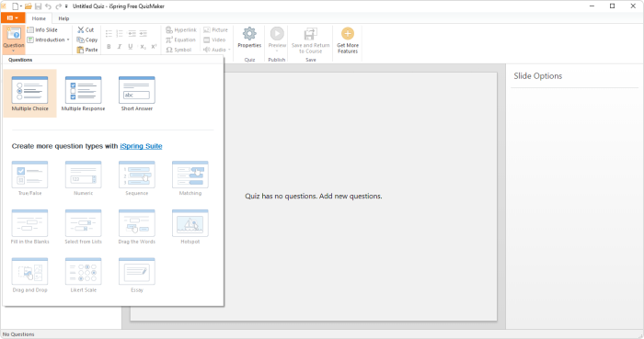The image size is (644, 339).
Task: Toggle Subscript formatting
Action: [143, 47]
